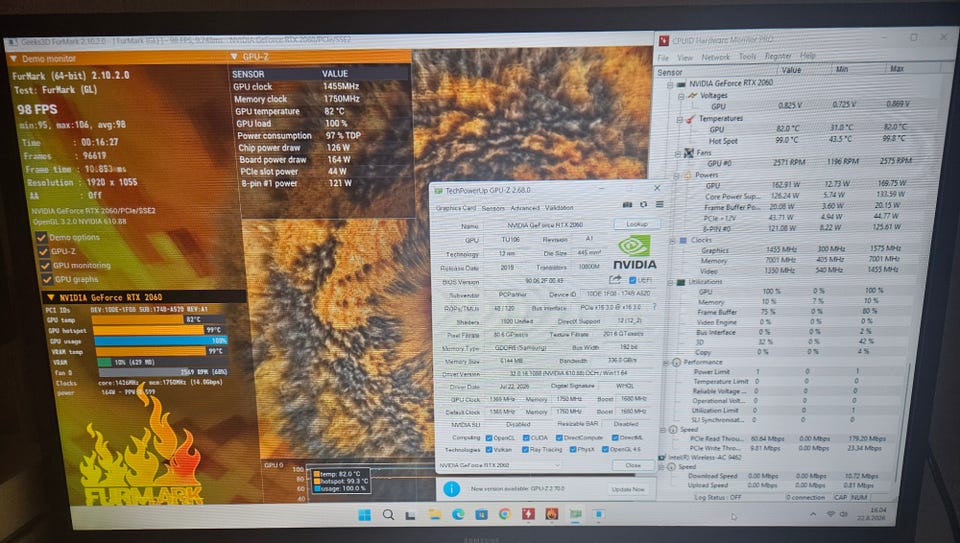960x543 pixels.
Task: Open Microsoft Edge from the taskbar
Action: pyautogui.click(x=458, y=515)
